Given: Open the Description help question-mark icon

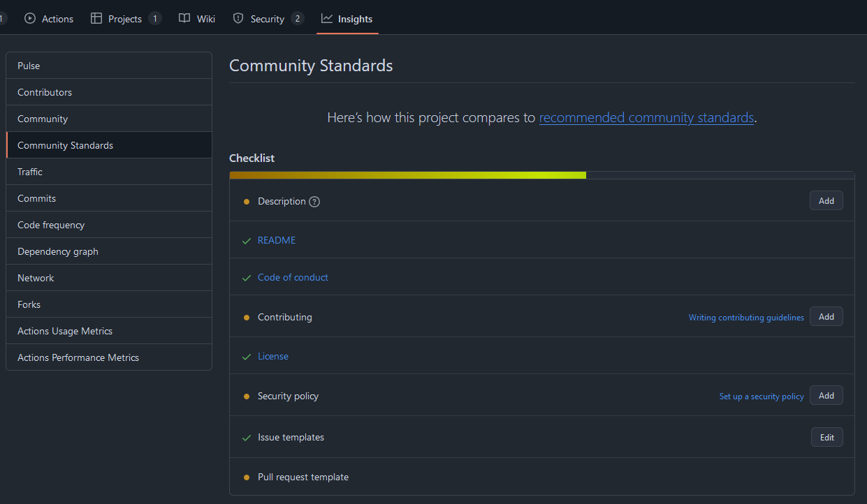Looking at the screenshot, I should [x=314, y=201].
